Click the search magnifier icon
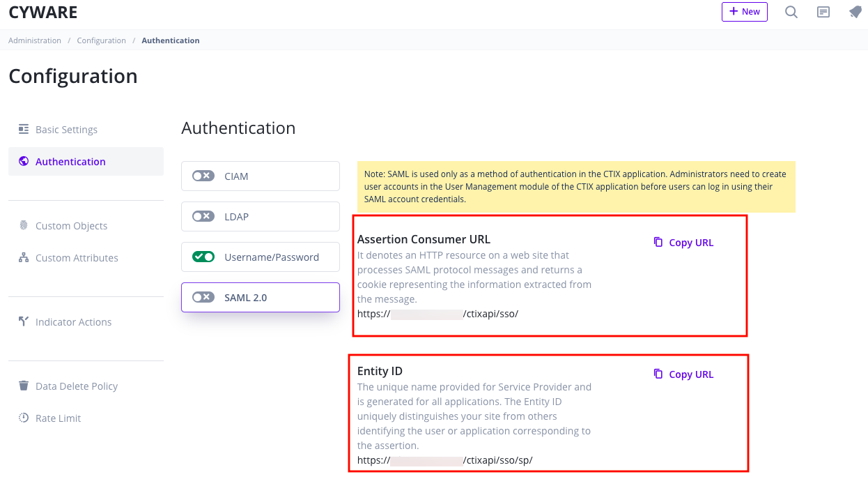 [791, 12]
